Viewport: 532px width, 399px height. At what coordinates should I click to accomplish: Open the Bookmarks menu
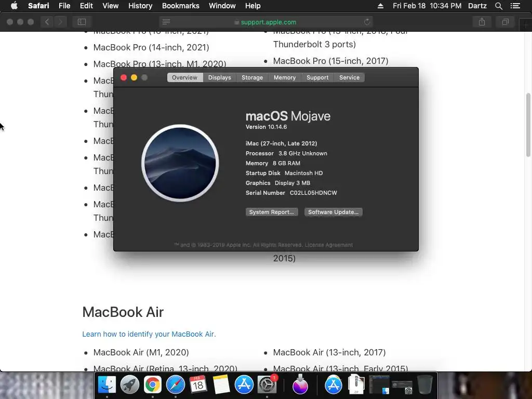point(180,6)
